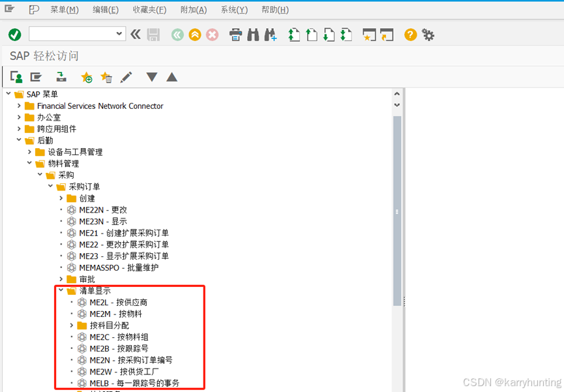Viewport: 564px width, 392px height.
Task: Click the green Enter checkmark icon
Action: [x=15, y=35]
